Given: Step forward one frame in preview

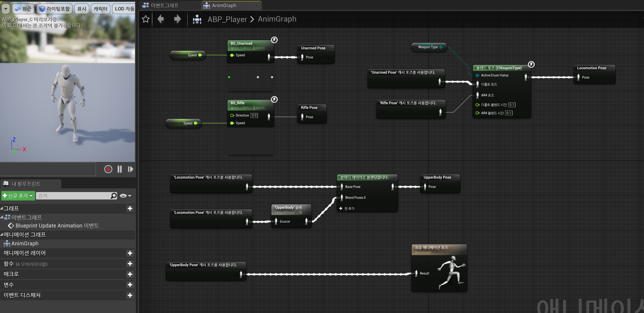Looking at the screenshot, I should [x=130, y=169].
